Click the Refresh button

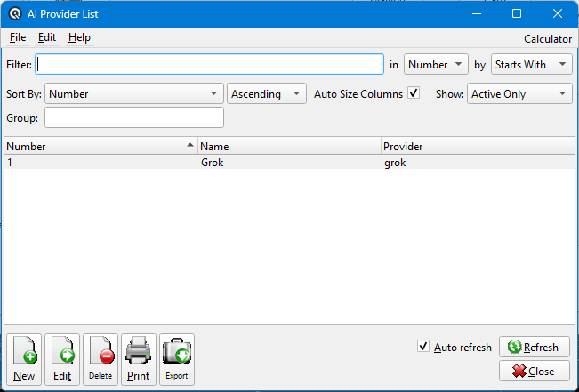click(535, 347)
